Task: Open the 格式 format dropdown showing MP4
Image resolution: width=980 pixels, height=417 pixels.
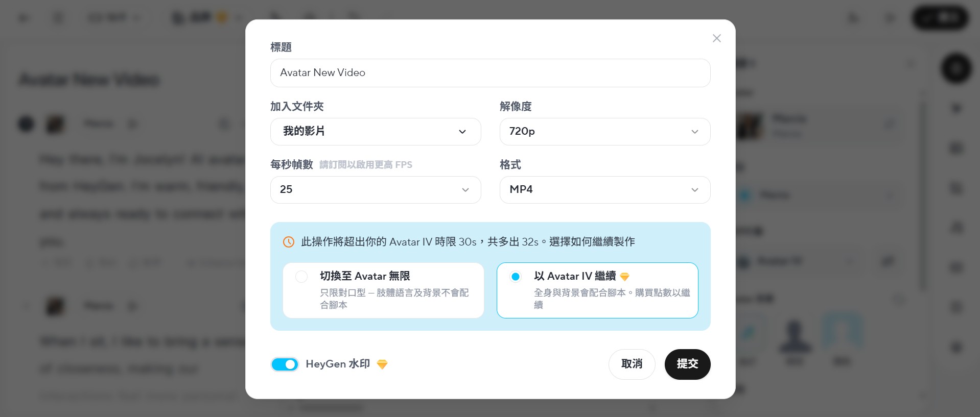Action: pos(605,190)
